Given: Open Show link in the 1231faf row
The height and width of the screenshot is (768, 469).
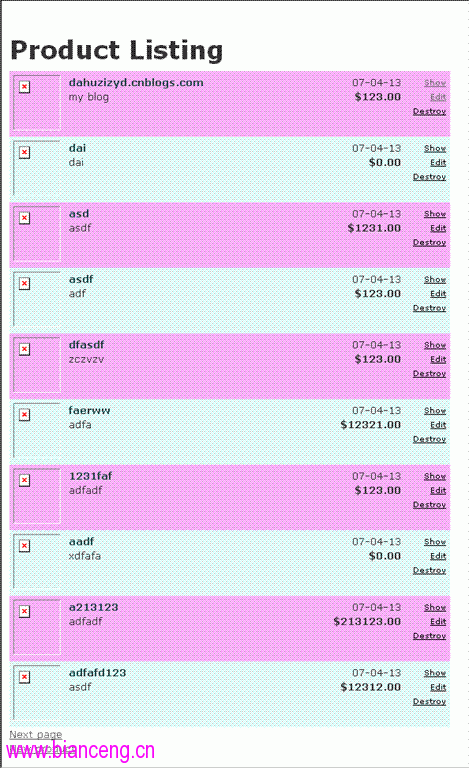Looking at the screenshot, I should [435, 477].
